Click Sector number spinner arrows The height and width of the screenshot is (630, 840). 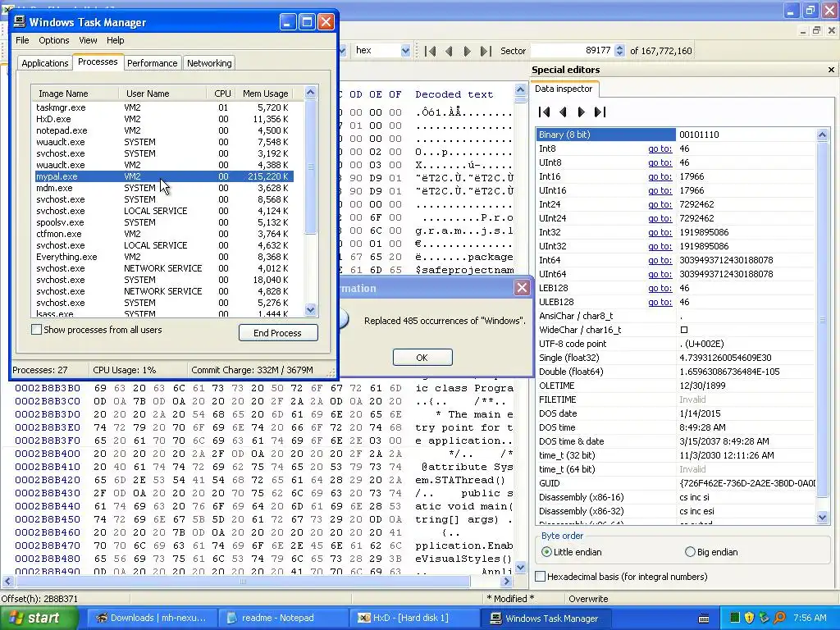pyautogui.click(x=619, y=50)
